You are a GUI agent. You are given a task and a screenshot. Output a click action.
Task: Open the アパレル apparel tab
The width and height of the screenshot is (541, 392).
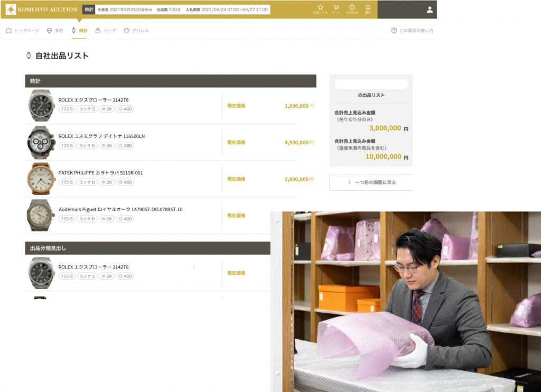click(x=136, y=31)
